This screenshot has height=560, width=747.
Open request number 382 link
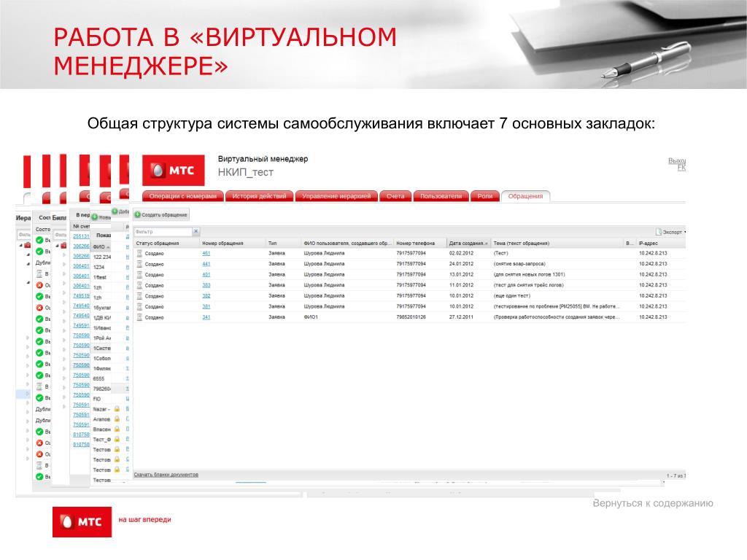pos(206,296)
